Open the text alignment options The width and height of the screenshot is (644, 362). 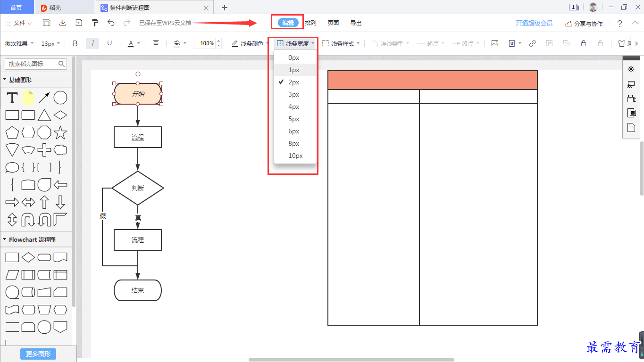coord(156,43)
